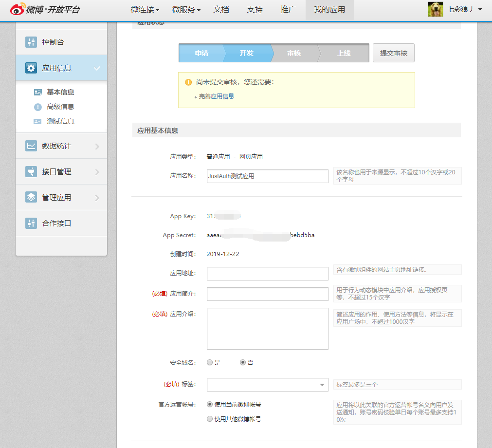The image size is (492, 448).
Task: Open 基本信息 submenu link
Action: click(x=60, y=92)
